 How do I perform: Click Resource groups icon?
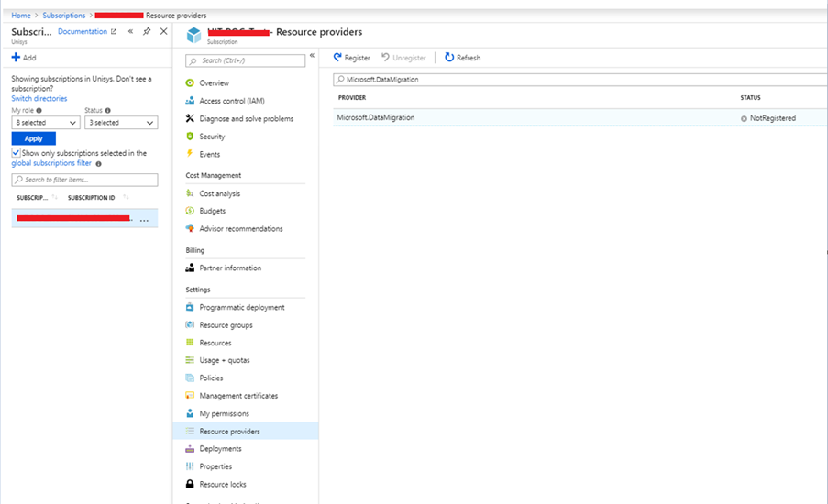(x=190, y=324)
